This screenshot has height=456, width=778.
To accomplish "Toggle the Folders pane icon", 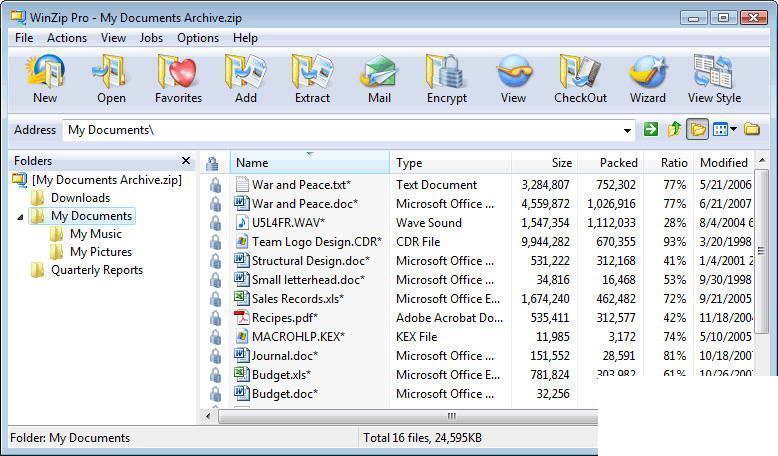I will click(x=697, y=130).
